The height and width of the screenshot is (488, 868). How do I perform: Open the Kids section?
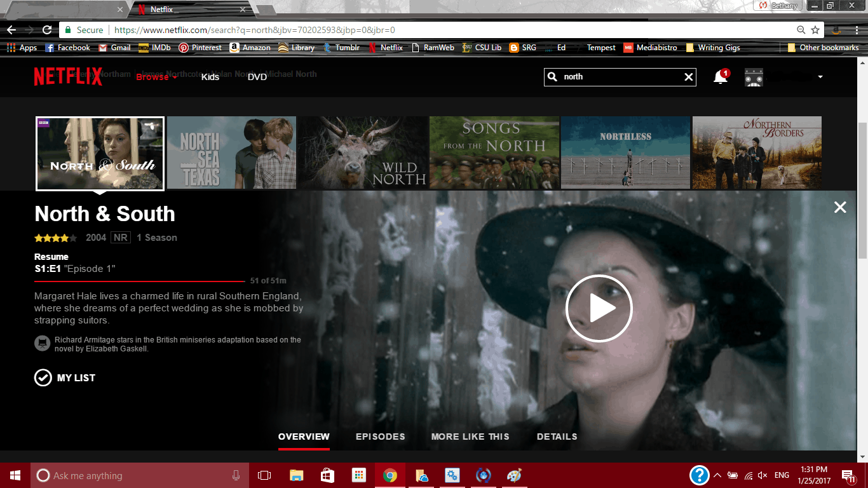coord(210,77)
